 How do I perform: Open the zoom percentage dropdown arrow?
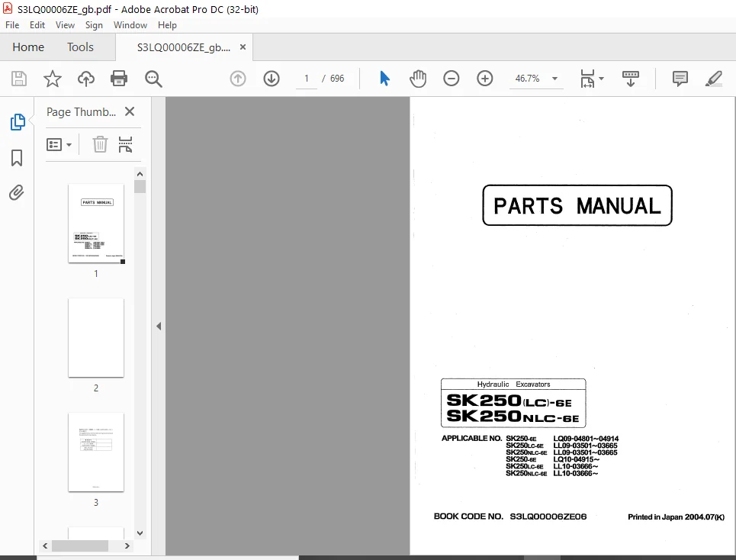pos(554,79)
